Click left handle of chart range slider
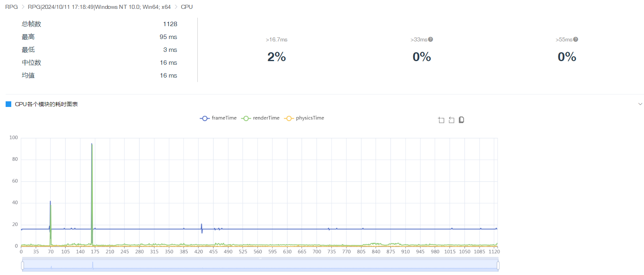 (23, 265)
